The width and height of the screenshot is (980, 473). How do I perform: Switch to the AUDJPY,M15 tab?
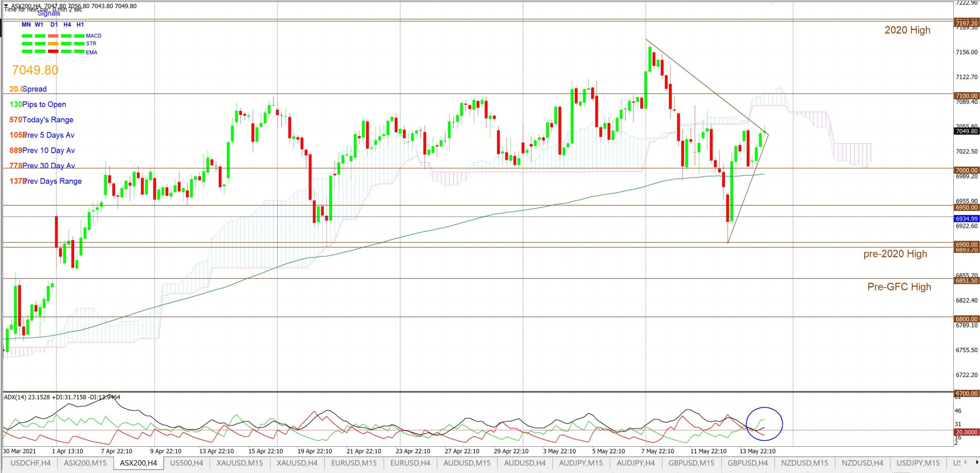coord(581,463)
